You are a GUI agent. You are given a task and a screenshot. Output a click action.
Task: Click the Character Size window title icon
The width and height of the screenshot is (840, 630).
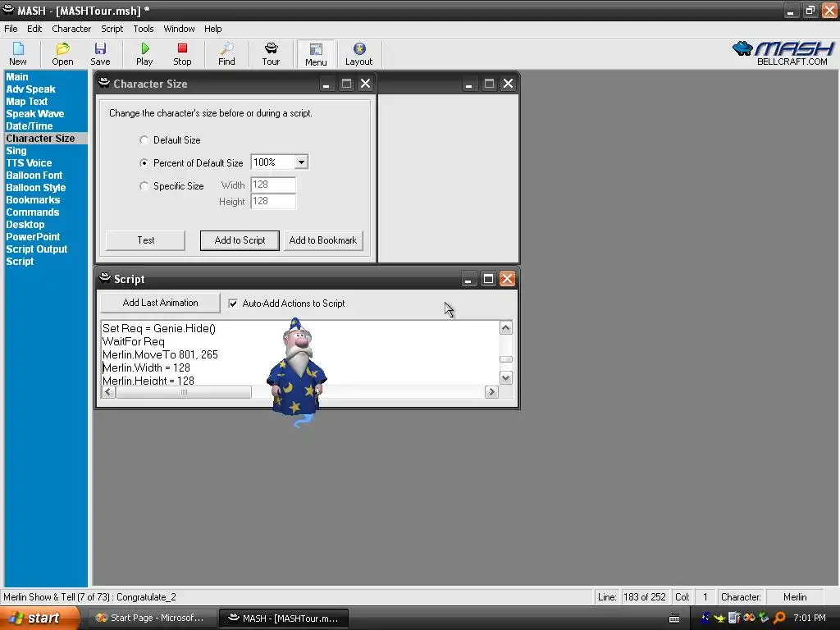click(104, 83)
